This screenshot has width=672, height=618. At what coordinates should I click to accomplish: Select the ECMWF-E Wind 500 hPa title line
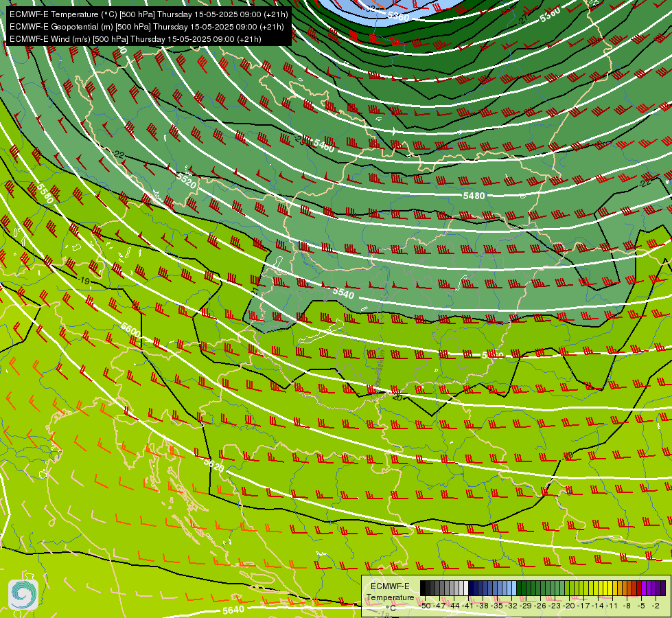pos(135,39)
